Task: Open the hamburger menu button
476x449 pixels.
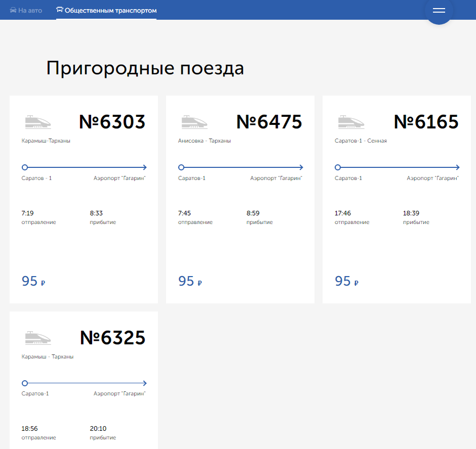Action: (439, 10)
